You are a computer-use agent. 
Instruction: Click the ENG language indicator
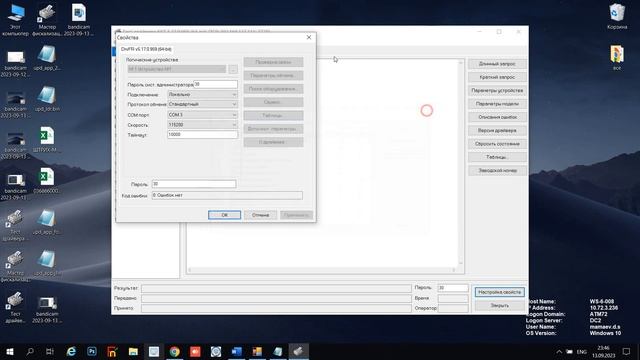point(582,351)
